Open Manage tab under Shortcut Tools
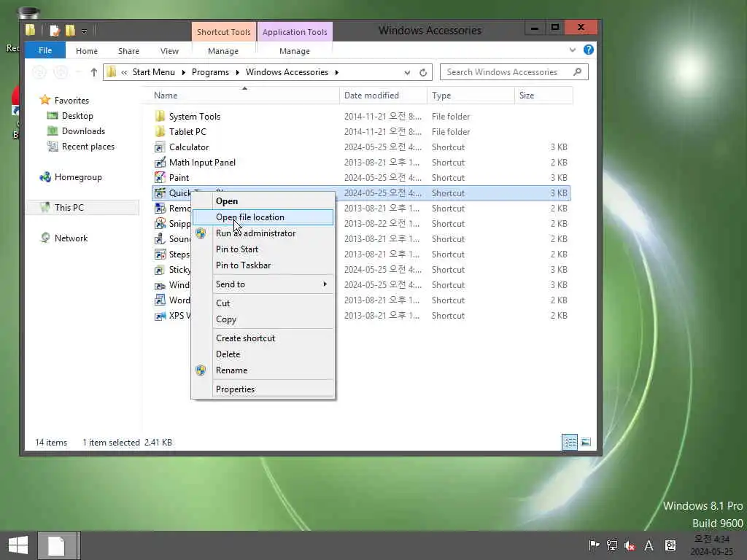The height and width of the screenshot is (560, 747). point(223,50)
